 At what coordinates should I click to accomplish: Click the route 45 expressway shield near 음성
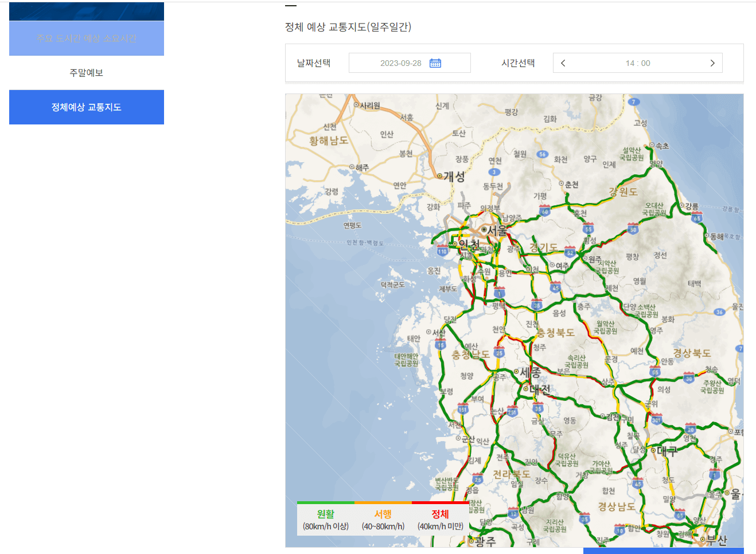(555, 287)
